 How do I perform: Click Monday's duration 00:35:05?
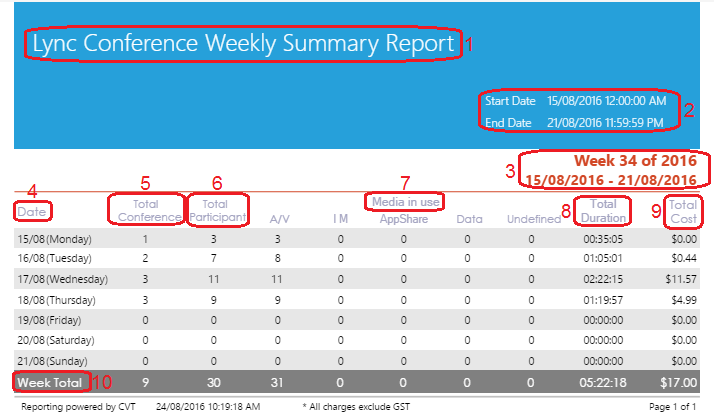coord(603,239)
